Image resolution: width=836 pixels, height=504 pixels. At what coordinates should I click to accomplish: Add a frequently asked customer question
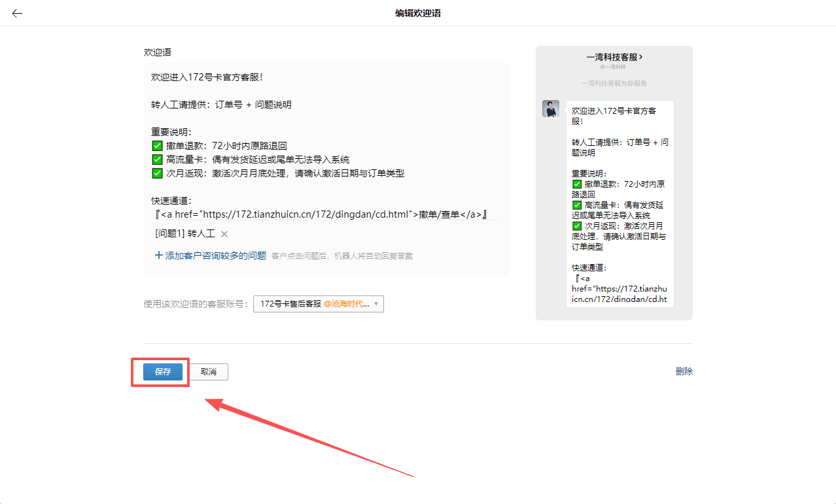216,256
